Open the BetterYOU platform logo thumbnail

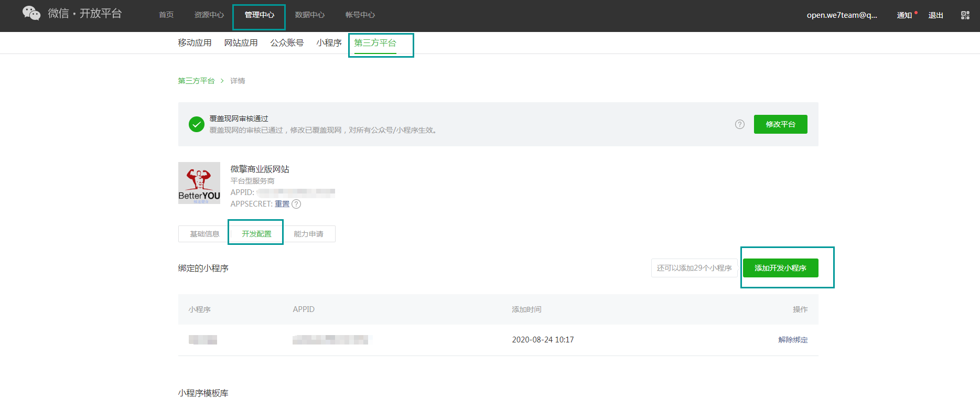tap(199, 183)
